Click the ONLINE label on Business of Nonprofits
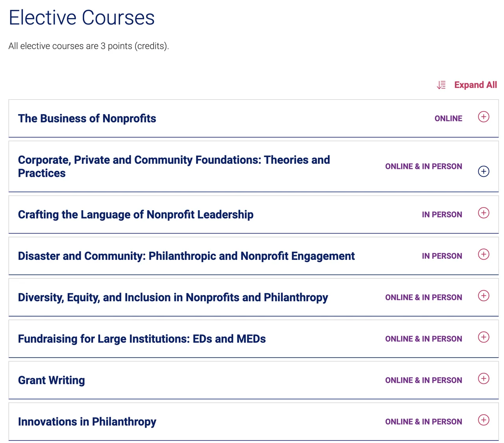The width and height of the screenshot is (504, 443). click(x=448, y=119)
